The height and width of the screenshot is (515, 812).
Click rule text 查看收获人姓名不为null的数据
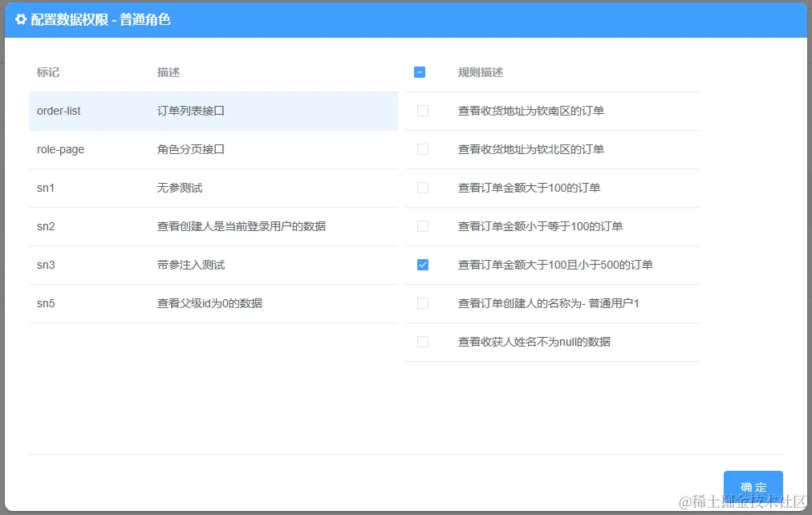point(534,342)
